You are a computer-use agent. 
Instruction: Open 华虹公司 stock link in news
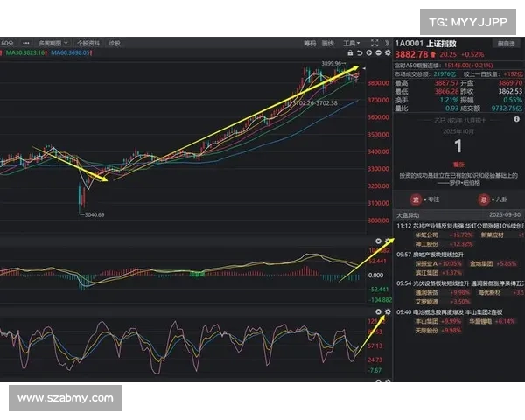pos(427,234)
